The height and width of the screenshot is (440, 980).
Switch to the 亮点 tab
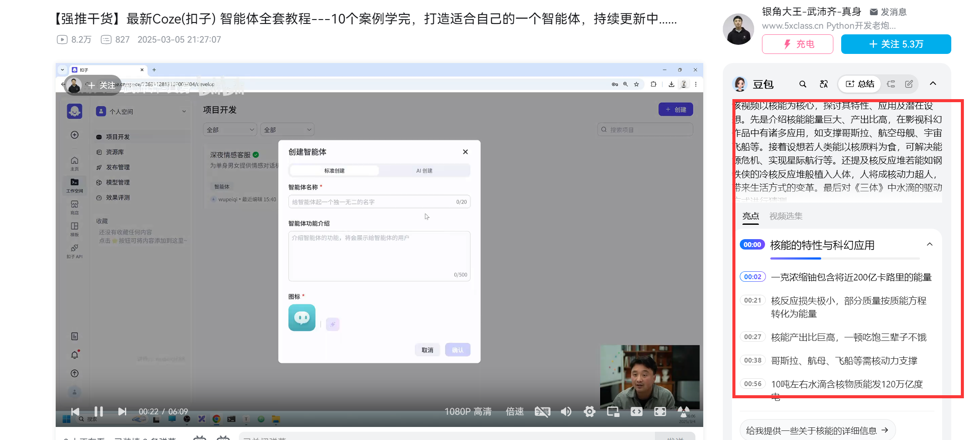pyautogui.click(x=751, y=216)
